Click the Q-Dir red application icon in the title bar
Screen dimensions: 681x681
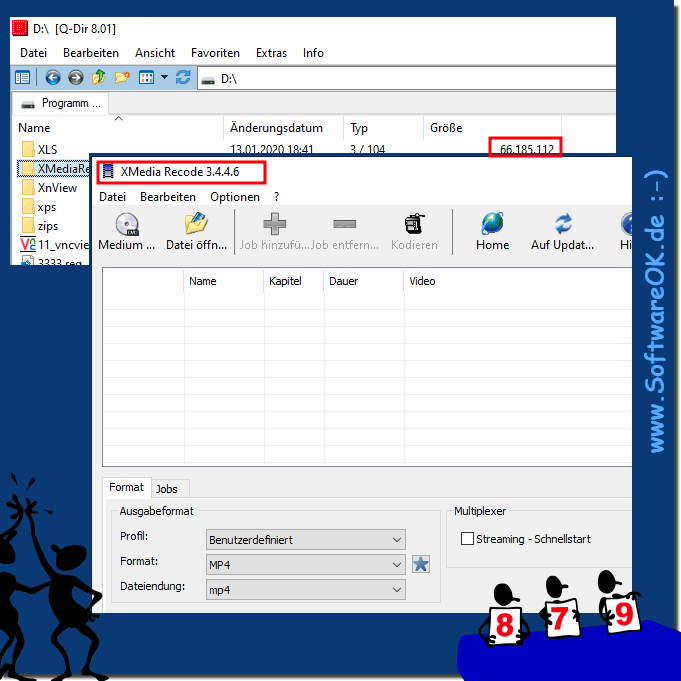[x=20, y=28]
